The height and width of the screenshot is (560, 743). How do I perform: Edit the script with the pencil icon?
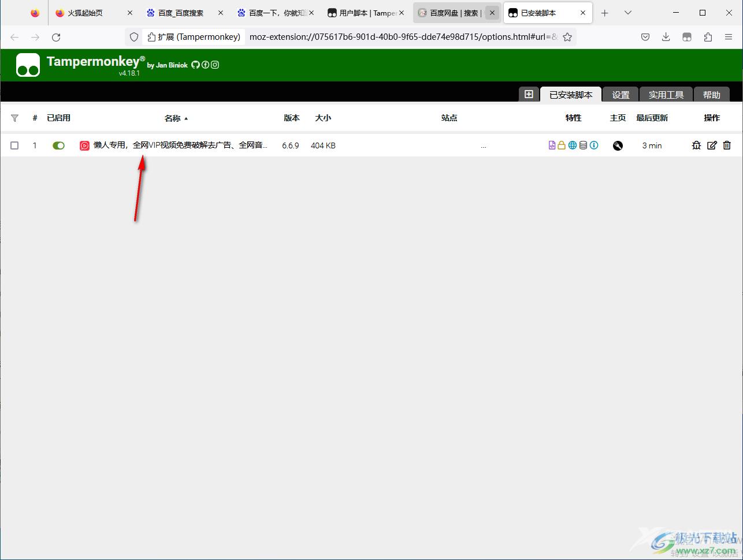click(x=712, y=145)
